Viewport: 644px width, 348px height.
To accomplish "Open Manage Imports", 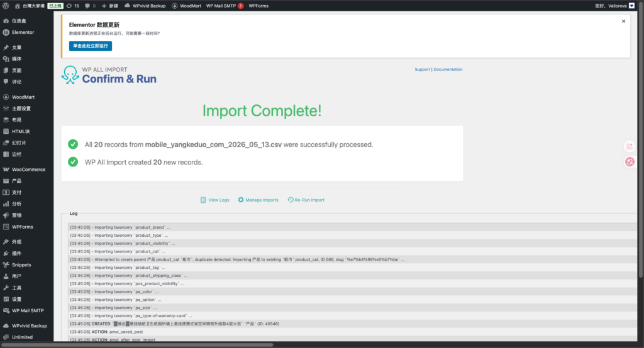I will tap(258, 200).
